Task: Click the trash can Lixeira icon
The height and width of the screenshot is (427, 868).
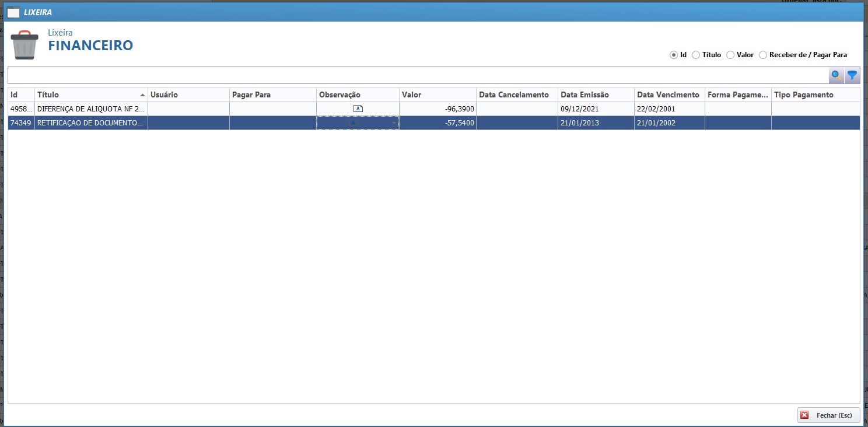Action: click(x=24, y=44)
